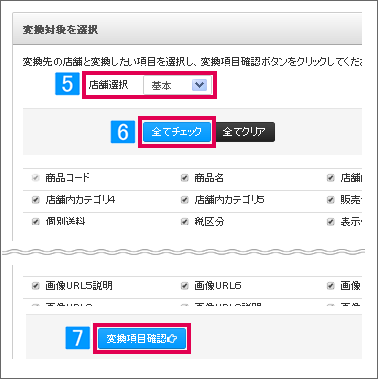Uncheck the 税区分 checkbox

[x=185, y=222]
